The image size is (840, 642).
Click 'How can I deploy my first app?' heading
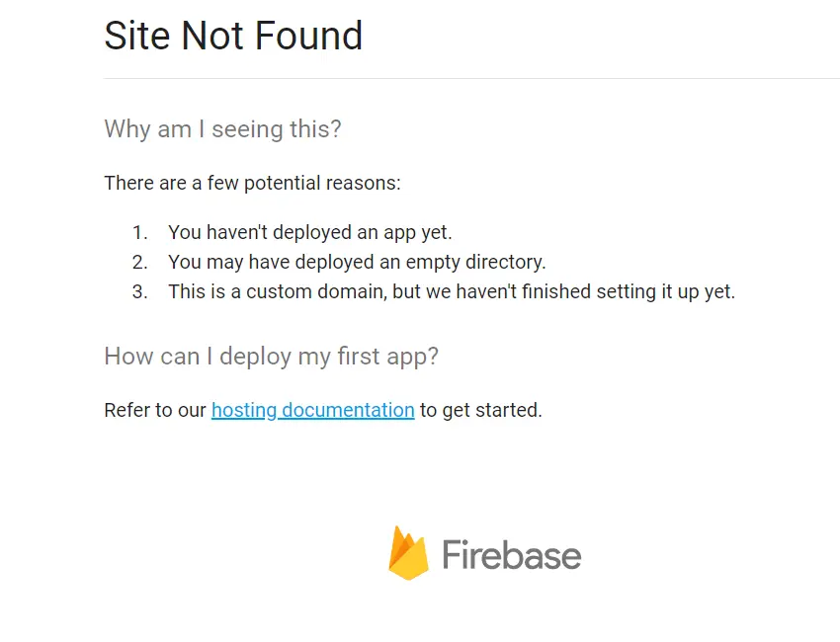[x=271, y=357]
